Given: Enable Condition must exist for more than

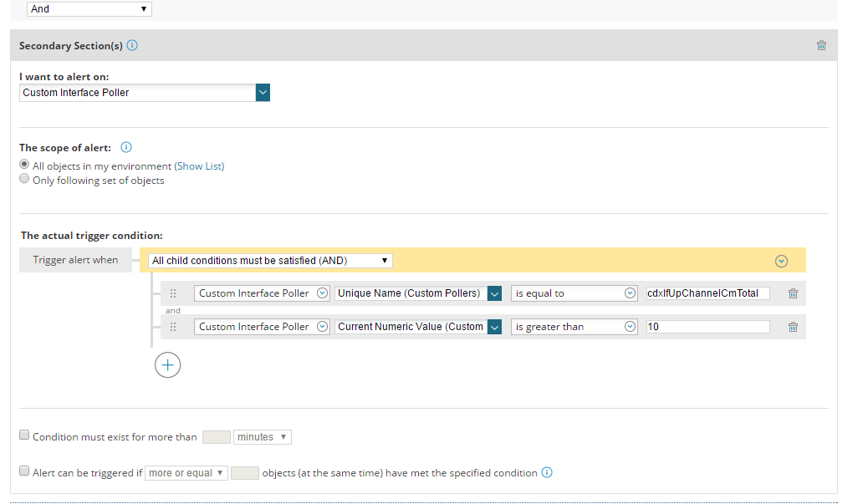Looking at the screenshot, I should pos(24,435).
